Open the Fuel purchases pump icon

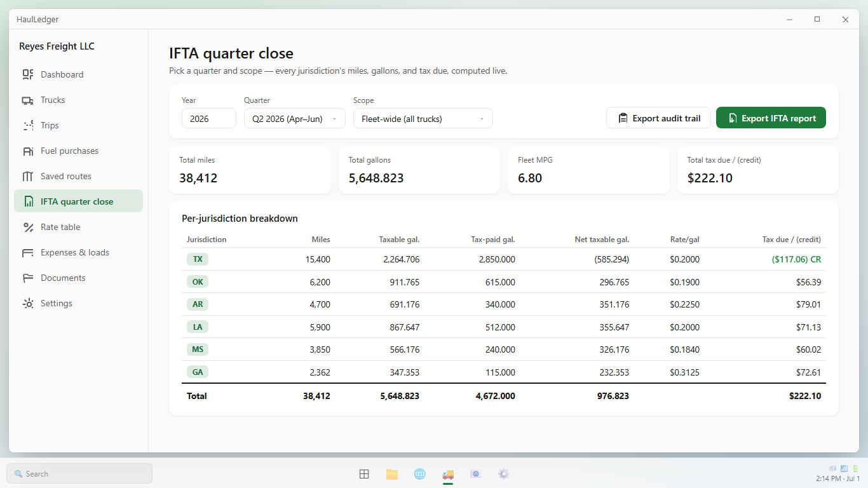(28, 151)
